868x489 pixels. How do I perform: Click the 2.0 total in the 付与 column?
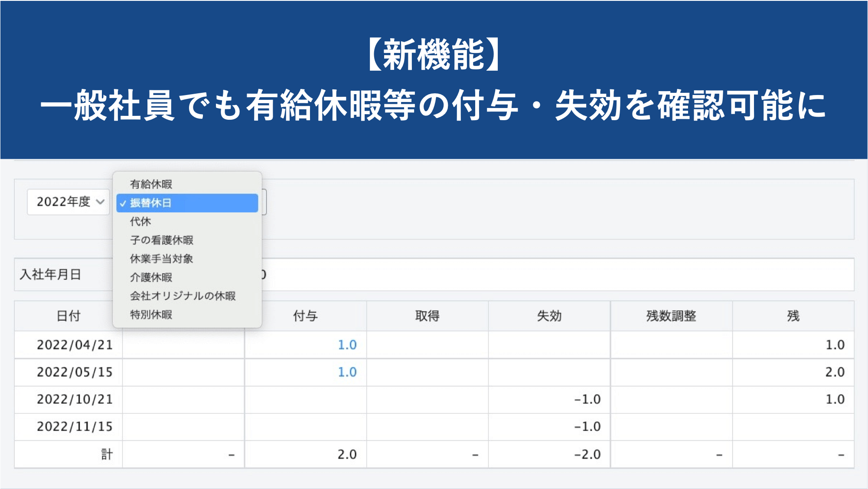(x=347, y=455)
